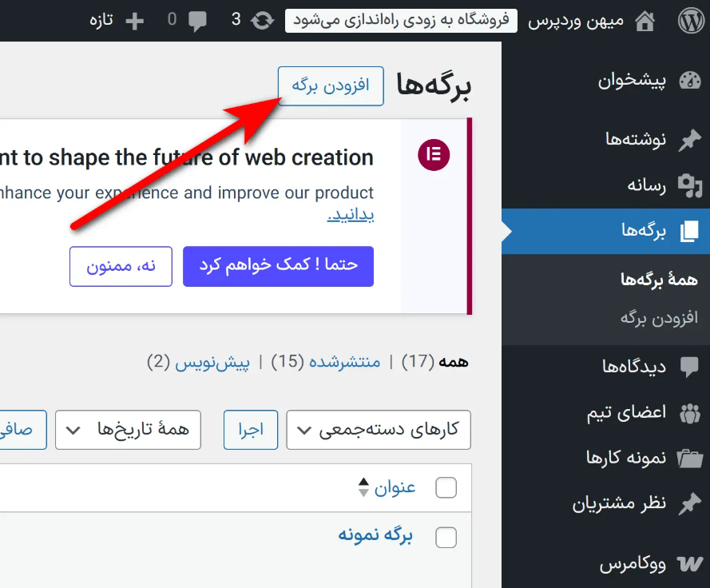Expand the همهٔ تاریخ‌ها dates dropdown
Screen dimensions: 710x588
128,430
